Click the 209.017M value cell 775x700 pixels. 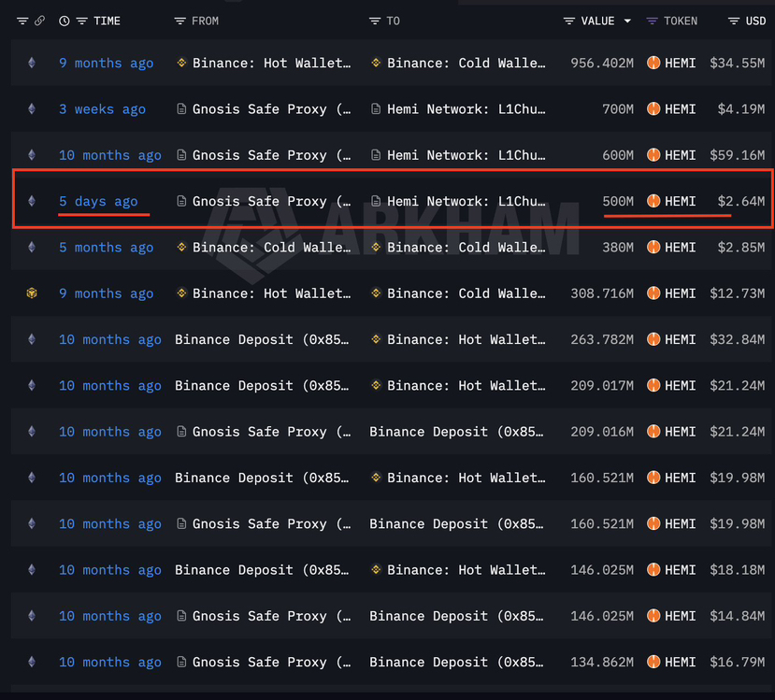[602, 386]
